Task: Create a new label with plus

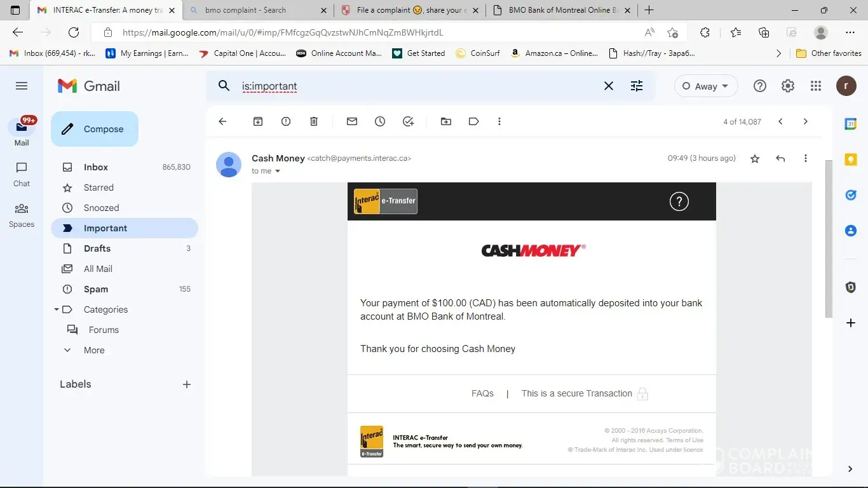Action: (187, 384)
